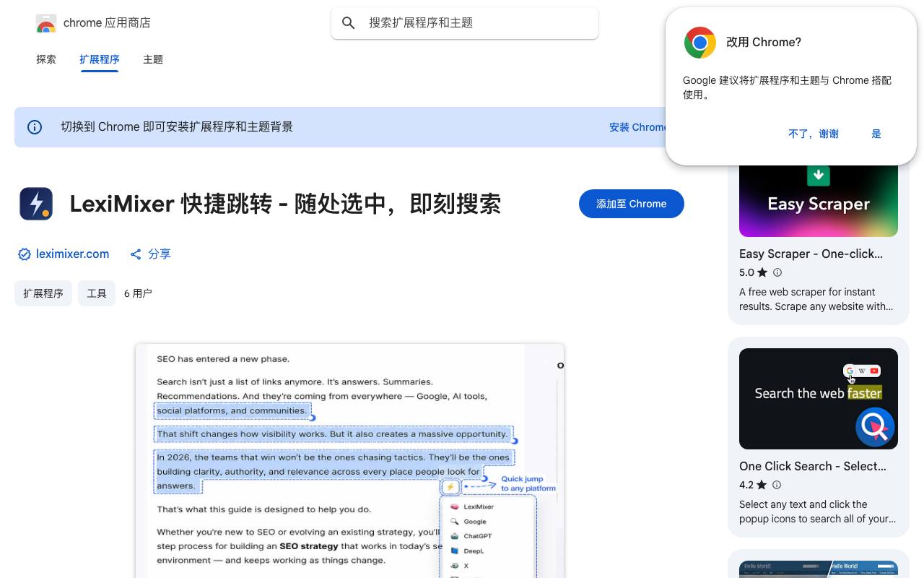
Task: Click the star icon next to 4.2
Action: point(762,485)
